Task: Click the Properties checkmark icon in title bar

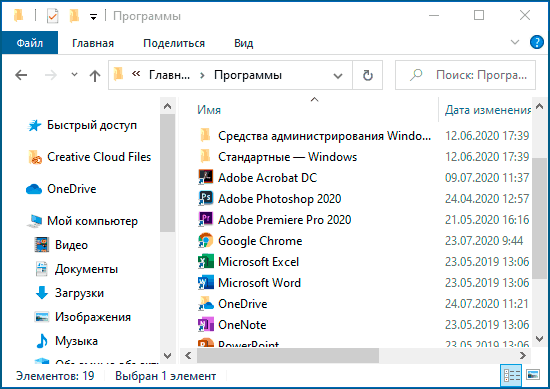Action: pyautogui.click(x=53, y=16)
